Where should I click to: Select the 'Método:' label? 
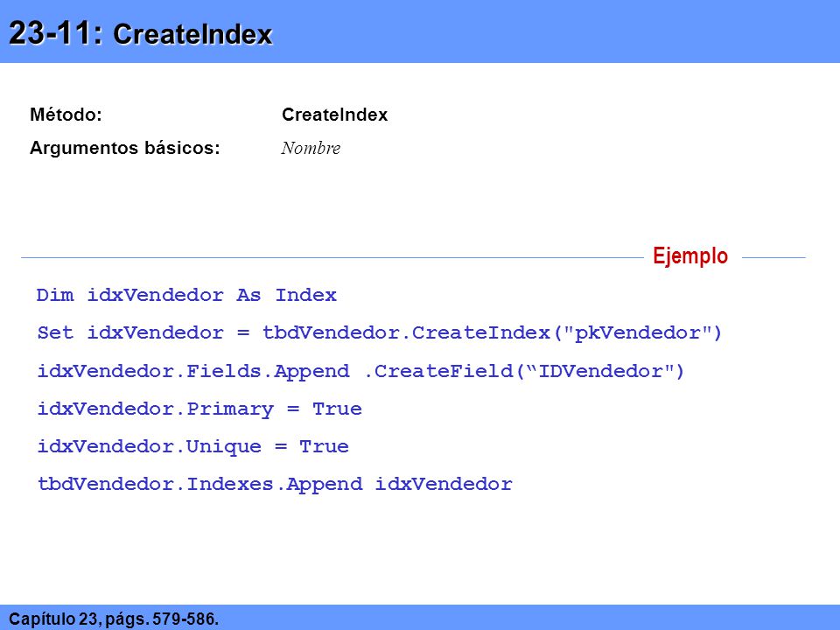click(66, 115)
